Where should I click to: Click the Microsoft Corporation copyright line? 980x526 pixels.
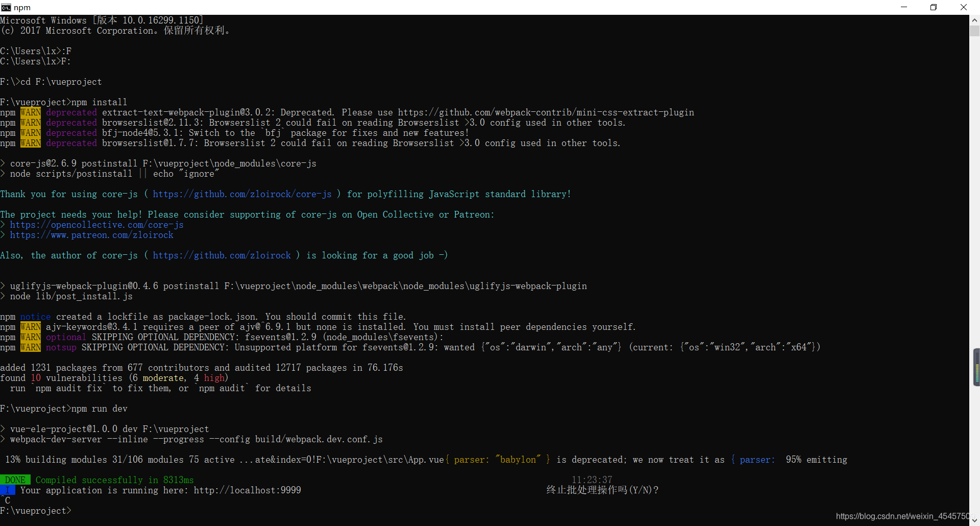pyautogui.click(x=115, y=31)
